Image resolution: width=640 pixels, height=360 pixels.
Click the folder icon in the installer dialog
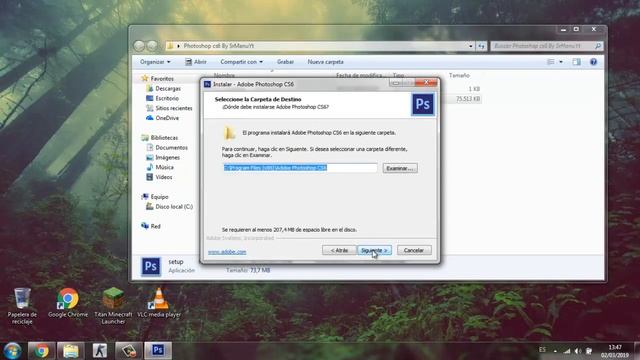[229, 133]
